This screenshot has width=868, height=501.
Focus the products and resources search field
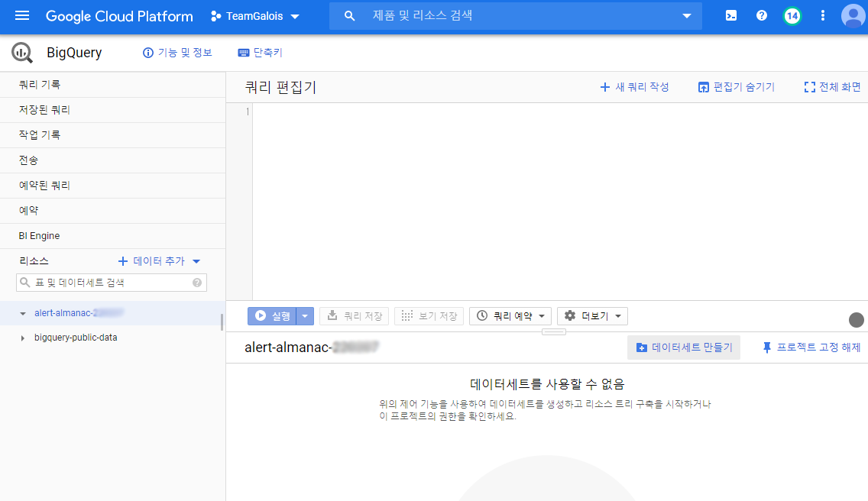pyautogui.click(x=515, y=15)
